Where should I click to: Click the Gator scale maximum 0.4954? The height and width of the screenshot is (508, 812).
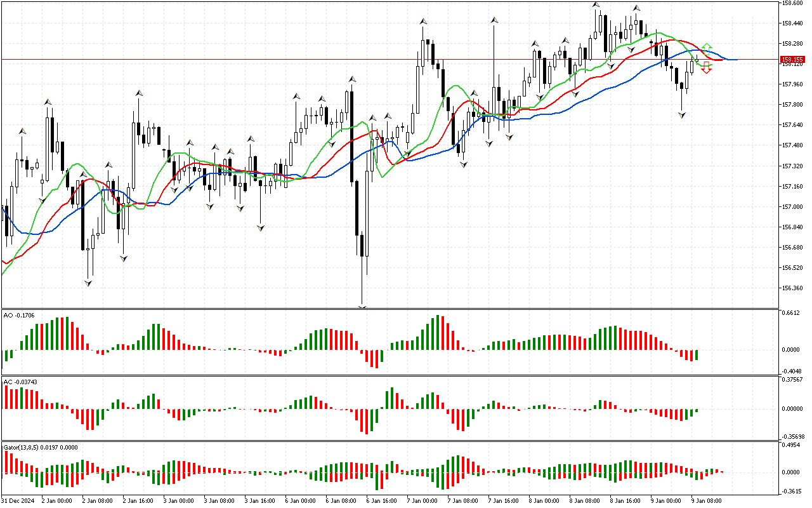click(790, 446)
